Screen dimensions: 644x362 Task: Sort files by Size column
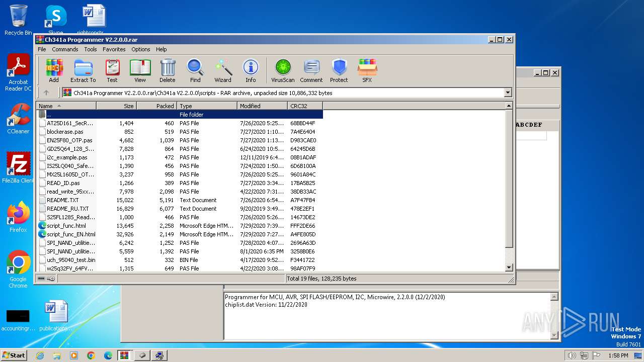pos(116,106)
